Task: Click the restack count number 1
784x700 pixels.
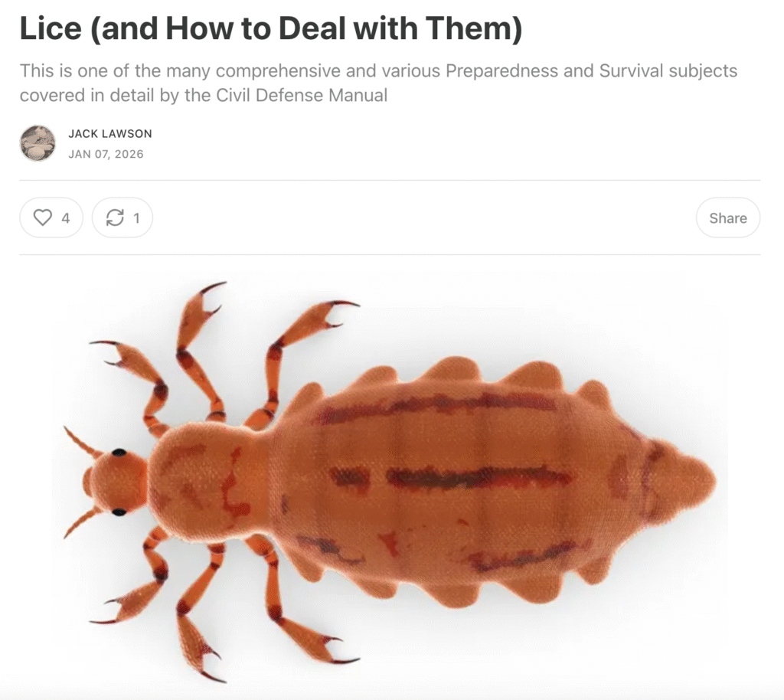Action: coord(136,218)
